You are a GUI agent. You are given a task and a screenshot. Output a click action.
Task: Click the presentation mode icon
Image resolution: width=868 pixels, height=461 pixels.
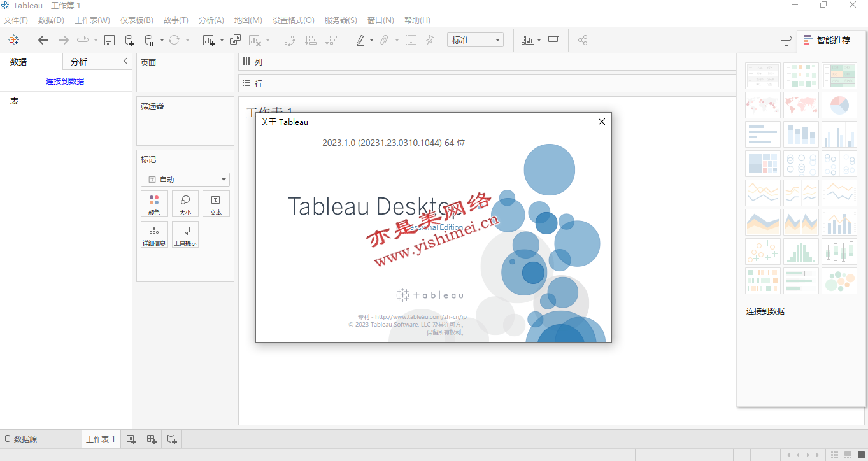(553, 40)
